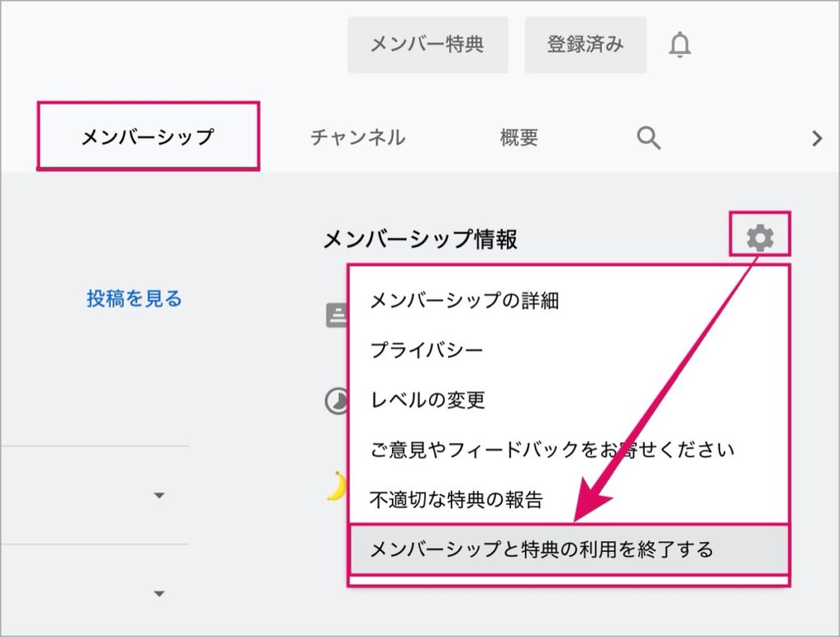Open the membership settings gear icon
This screenshot has height=637, width=840.
[x=760, y=238]
